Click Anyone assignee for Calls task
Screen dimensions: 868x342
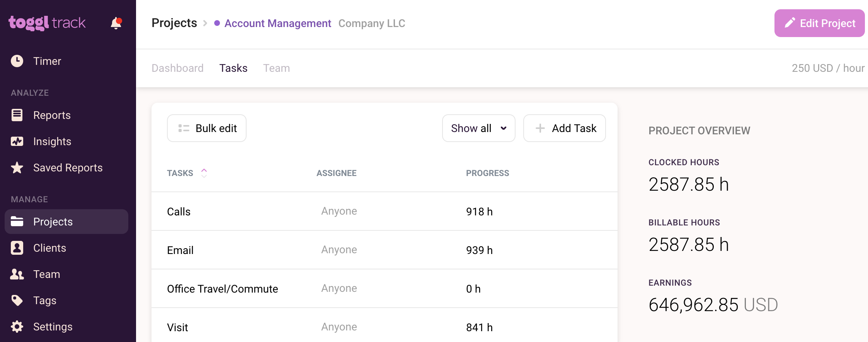tap(339, 211)
